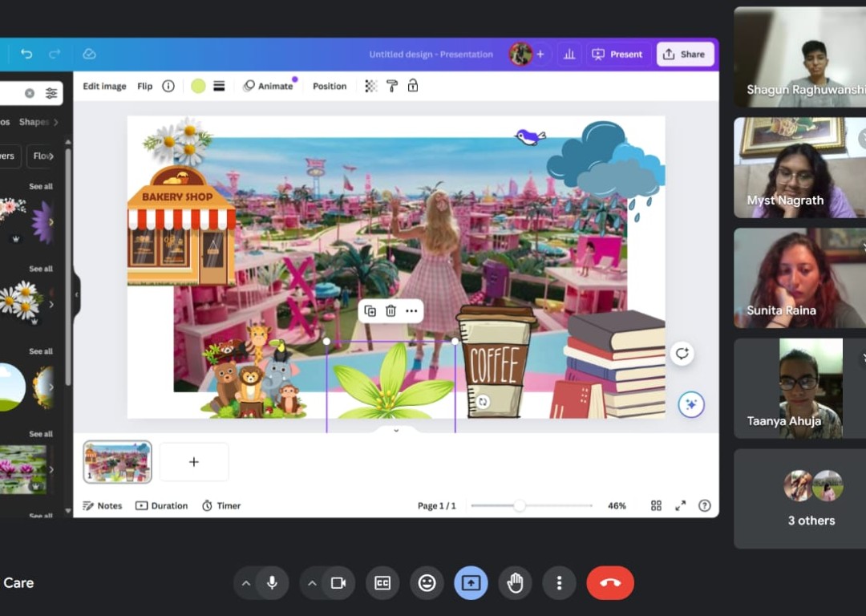This screenshot has height=616, width=866.
Task: Click the Present button
Action: 617,54
